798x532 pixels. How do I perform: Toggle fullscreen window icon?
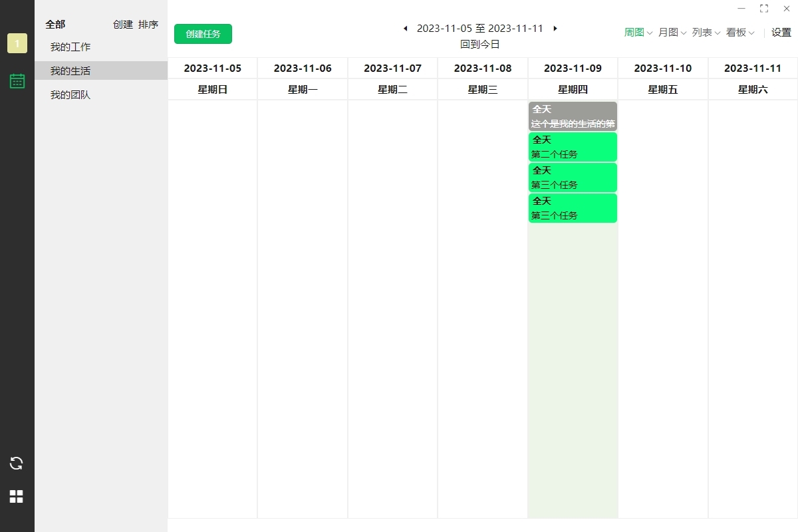pos(764,9)
